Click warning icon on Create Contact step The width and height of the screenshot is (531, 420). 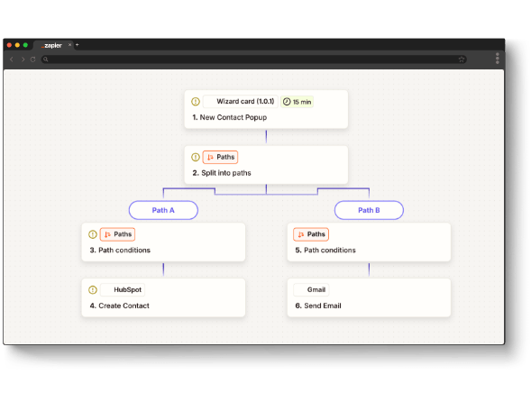click(x=93, y=289)
